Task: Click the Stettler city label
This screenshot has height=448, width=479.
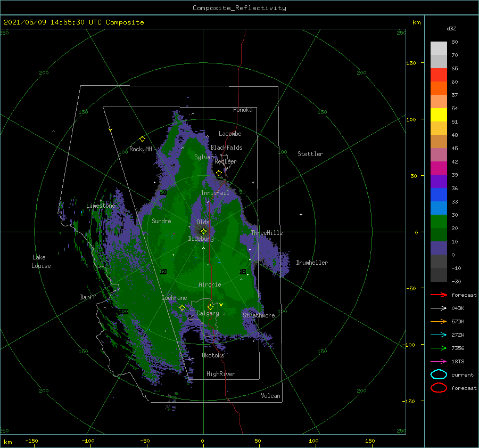Action: 310,154
